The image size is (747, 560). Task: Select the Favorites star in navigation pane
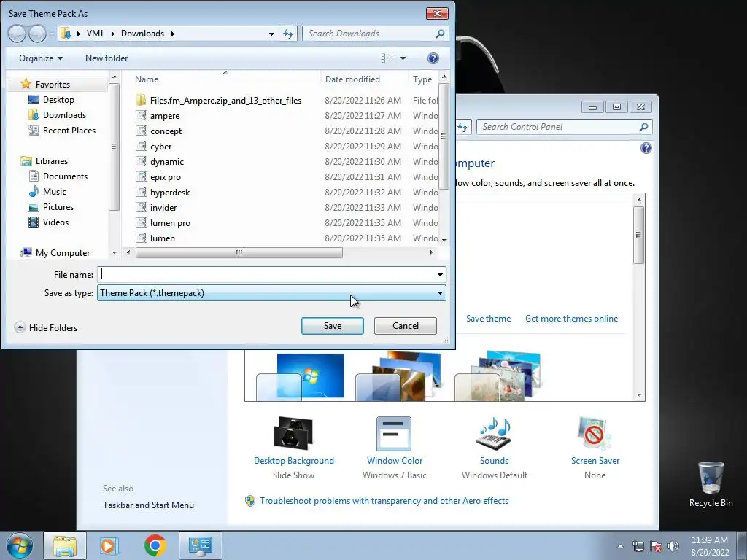coord(26,85)
